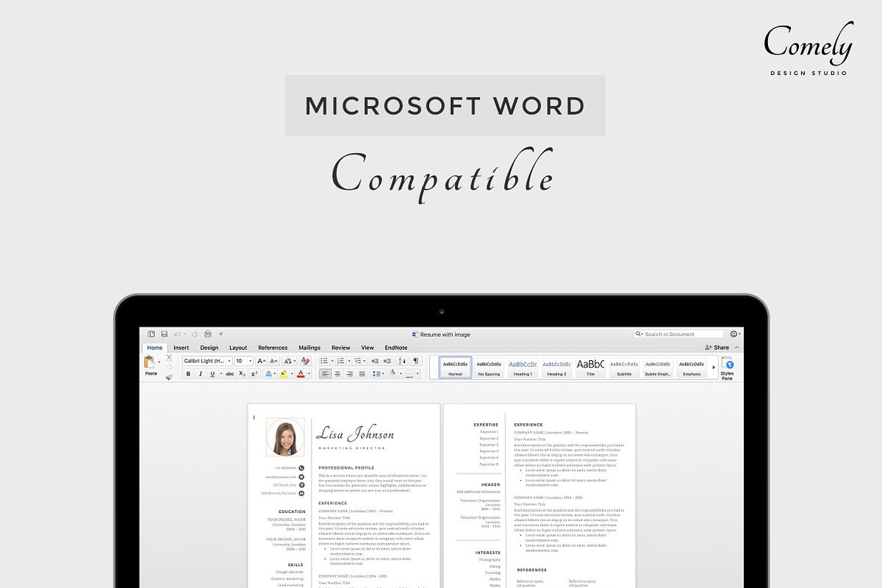Expand the numbered list dropdown
The image size is (882, 588).
[348, 361]
